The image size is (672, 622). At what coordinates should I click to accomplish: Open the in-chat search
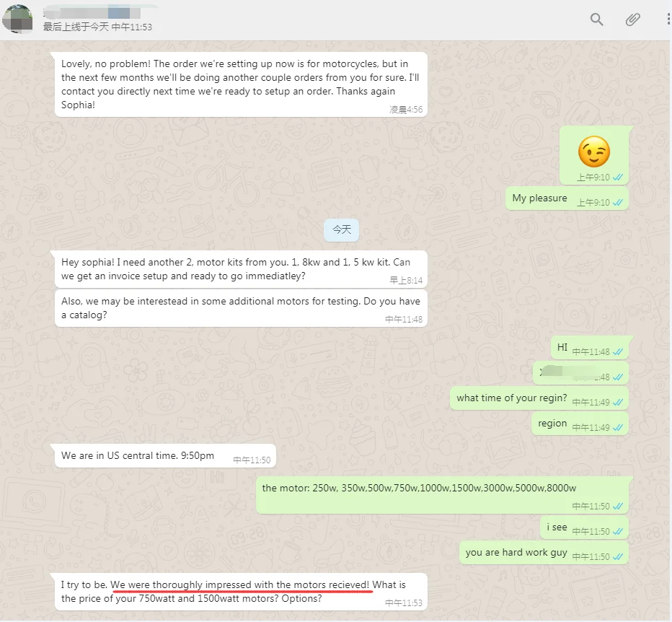click(x=596, y=19)
